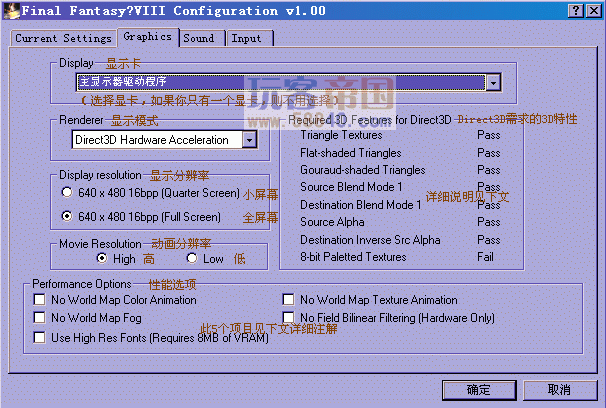
Task: Open the Input tab
Action: click(249, 38)
